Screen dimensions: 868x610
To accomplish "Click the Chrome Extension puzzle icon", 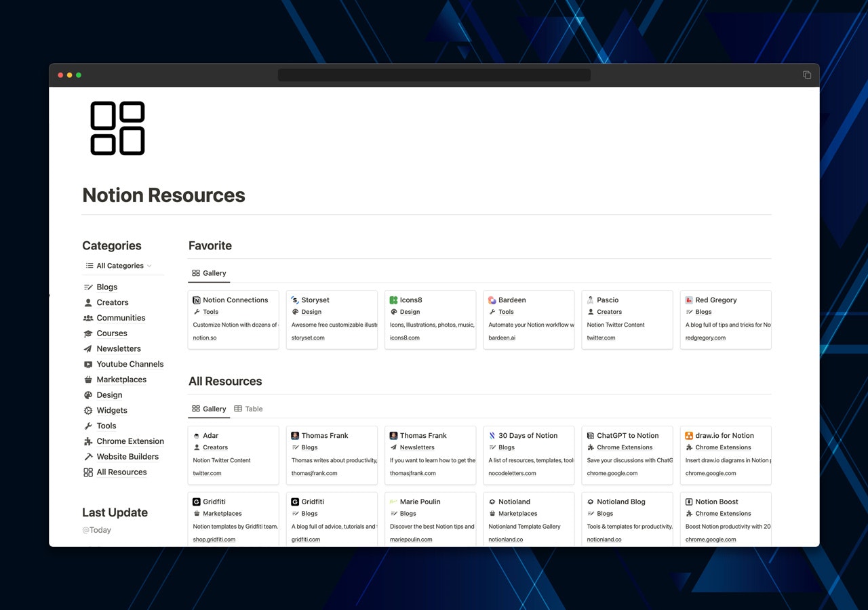I will (x=88, y=441).
